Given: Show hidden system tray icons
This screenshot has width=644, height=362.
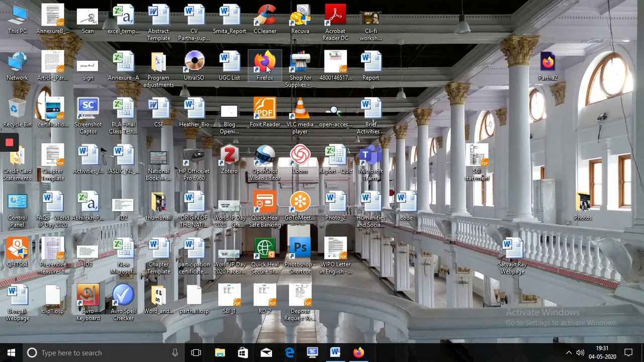Looking at the screenshot, I should click(x=569, y=353).
